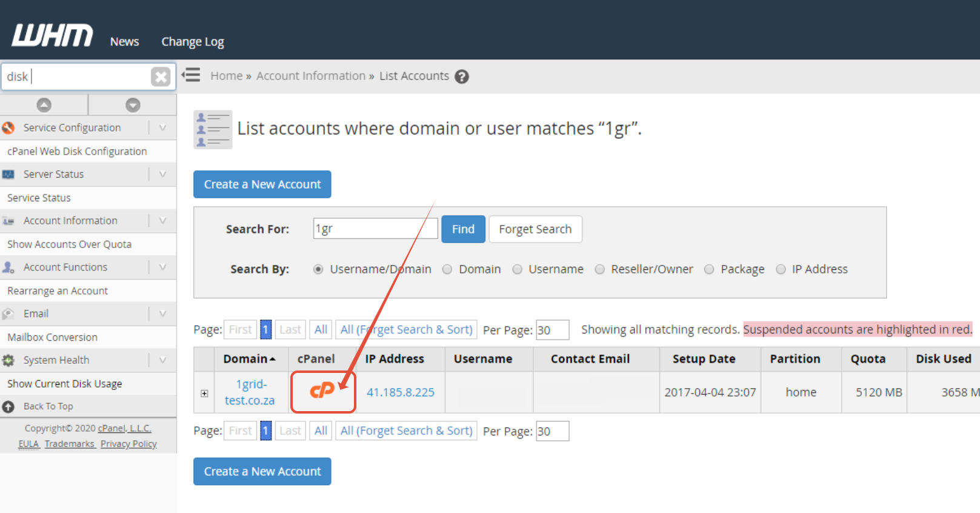Click the Server Status icon
Screen dimensions: 980x513
click(8, 175)
